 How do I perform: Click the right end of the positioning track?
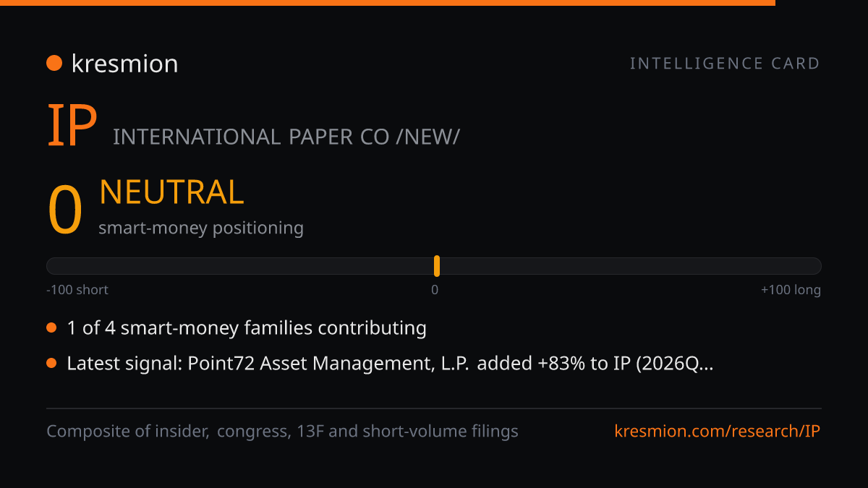point(814,266)
